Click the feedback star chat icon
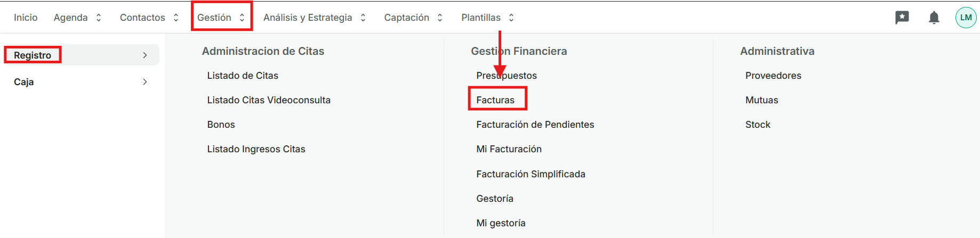 point(902,18)
